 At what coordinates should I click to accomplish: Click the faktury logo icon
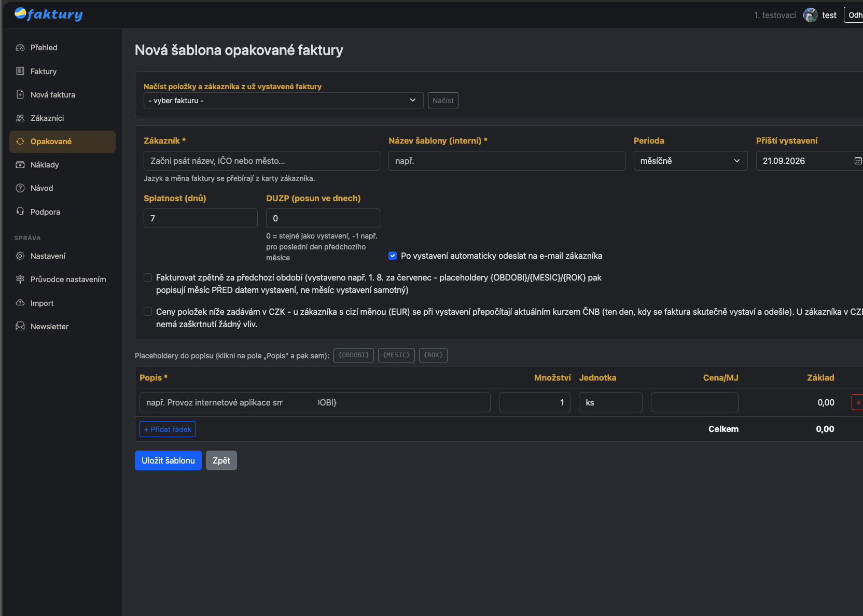[20, 13]
